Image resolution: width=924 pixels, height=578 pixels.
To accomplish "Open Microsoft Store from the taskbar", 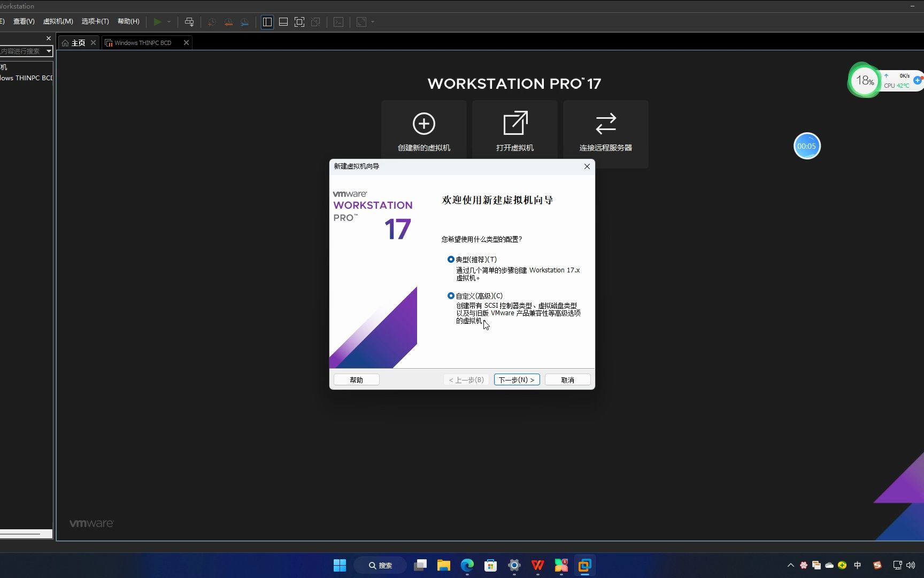I will [491, 565].
